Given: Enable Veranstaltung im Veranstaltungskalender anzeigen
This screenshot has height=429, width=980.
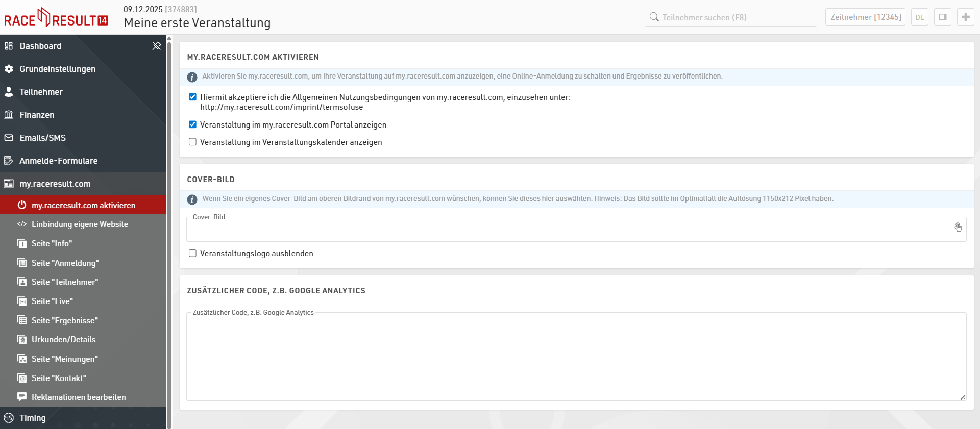Looking at the screenshot, I should (x=192, y=142).
